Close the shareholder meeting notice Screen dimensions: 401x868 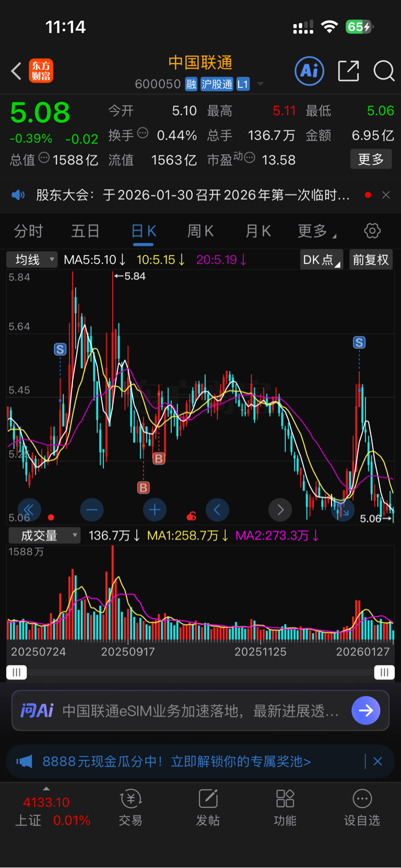tap(386, 195)
